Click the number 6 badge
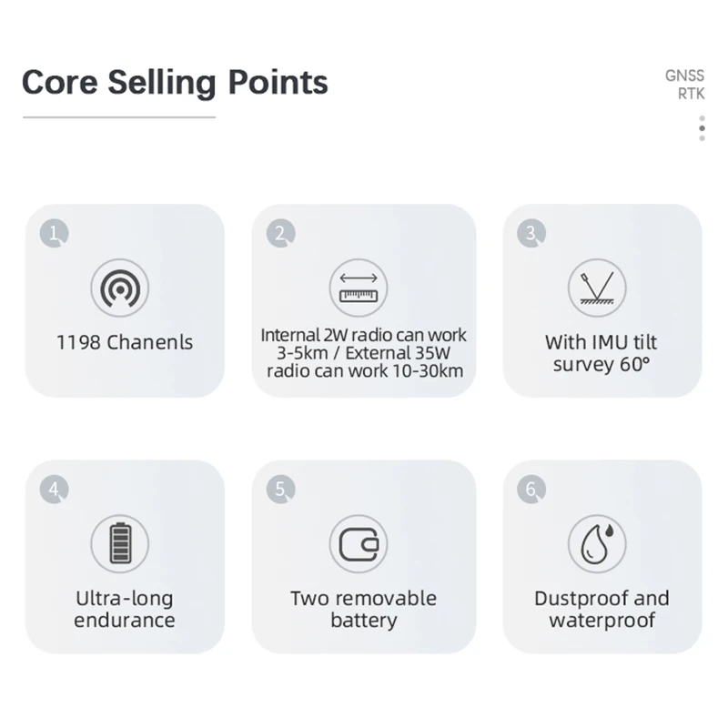 pos(531,489)
